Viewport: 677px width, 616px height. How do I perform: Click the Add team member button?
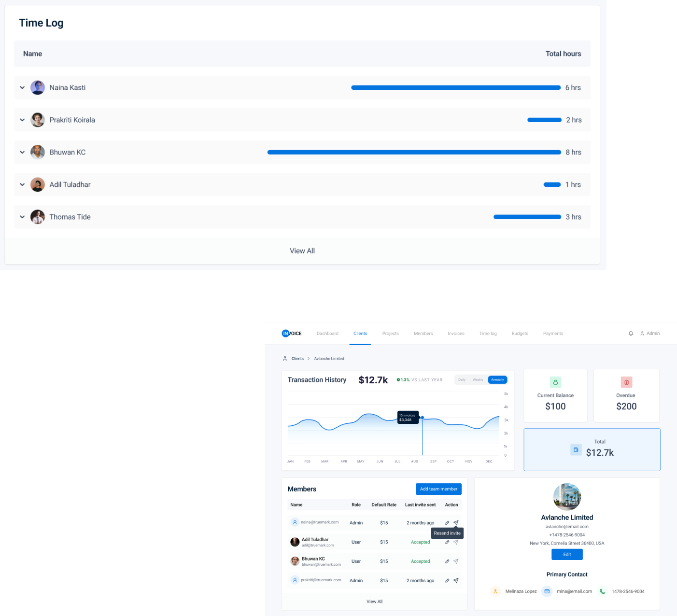pos(438,489)
